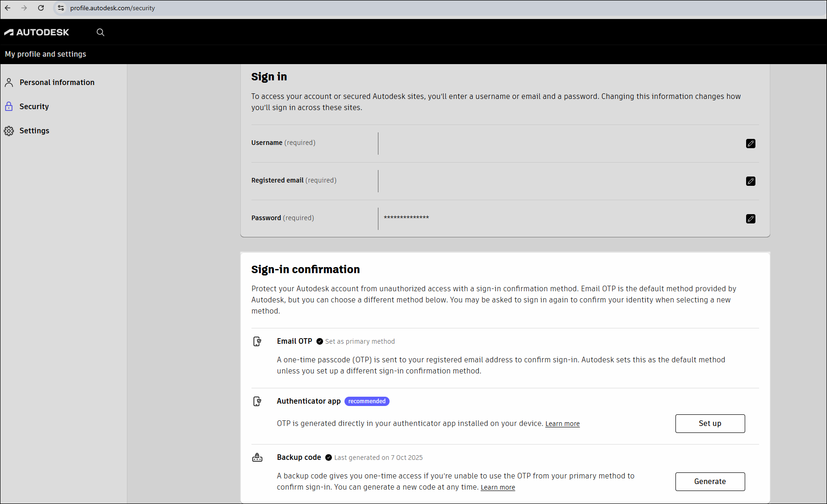Click the Autodesk logo
Image resolution: width=827 pixels, height=504 pixels.
(x=37, y=32)
